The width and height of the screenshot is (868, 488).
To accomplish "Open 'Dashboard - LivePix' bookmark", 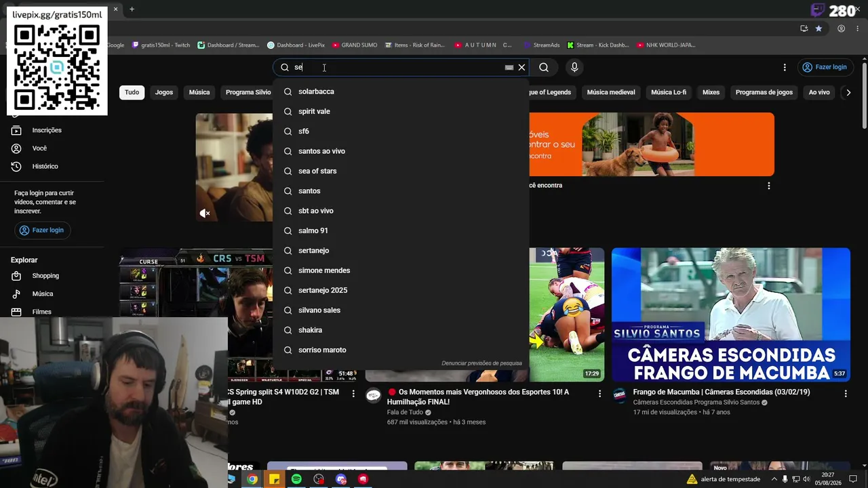I will (296, 45).
